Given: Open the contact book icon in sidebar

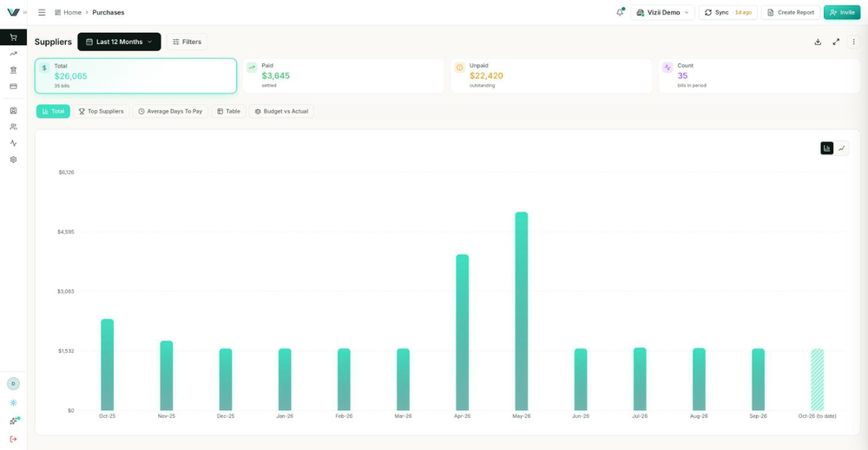Looking at the screenshot, I should (13, 111).
